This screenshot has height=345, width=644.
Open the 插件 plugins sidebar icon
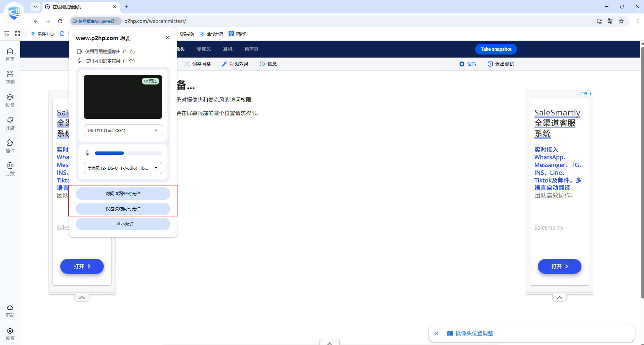click(x=10, y=146)
